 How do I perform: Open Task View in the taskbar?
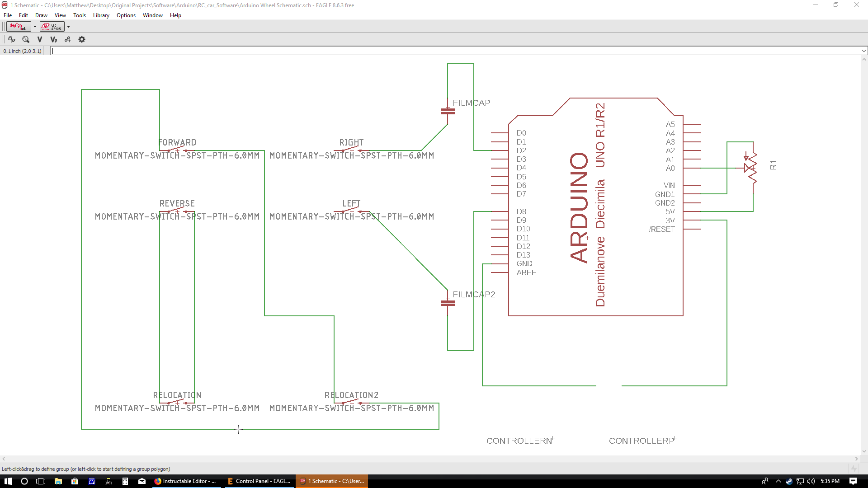click(x=41, y=481)
